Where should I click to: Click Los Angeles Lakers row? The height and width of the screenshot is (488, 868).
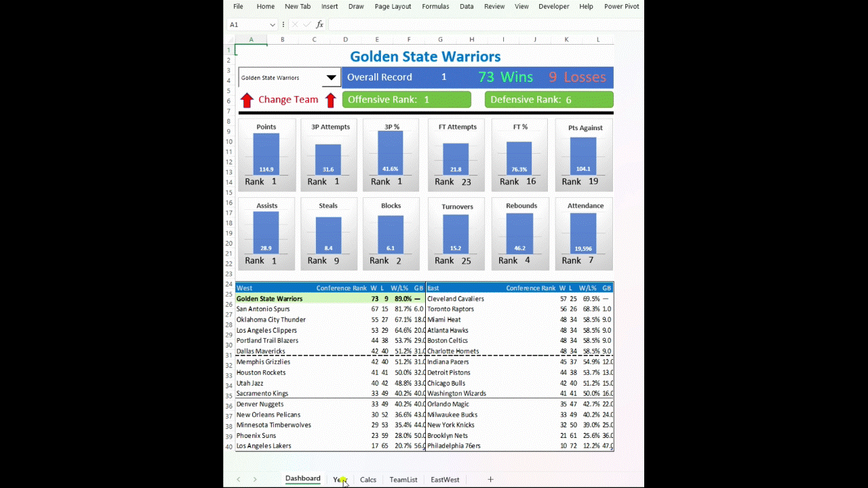click(330, 446)
